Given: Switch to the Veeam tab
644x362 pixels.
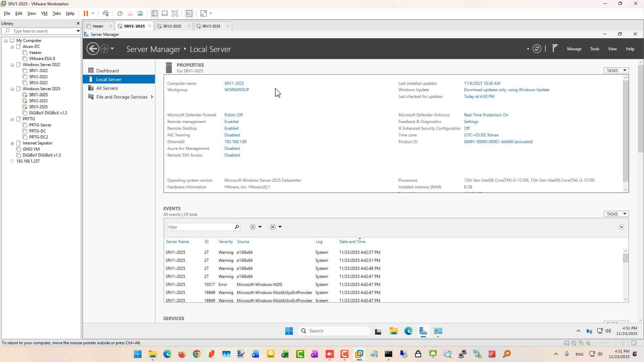Looking at the screenshot, I should coord(98,26).
